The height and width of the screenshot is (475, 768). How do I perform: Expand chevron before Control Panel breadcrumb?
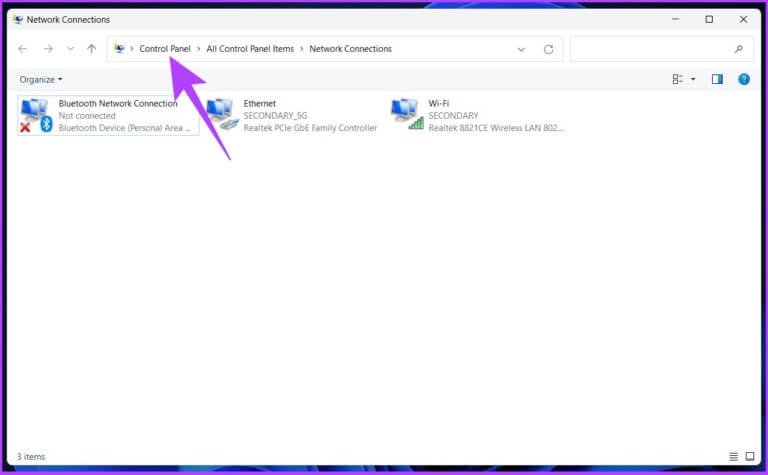pos(132,49)
